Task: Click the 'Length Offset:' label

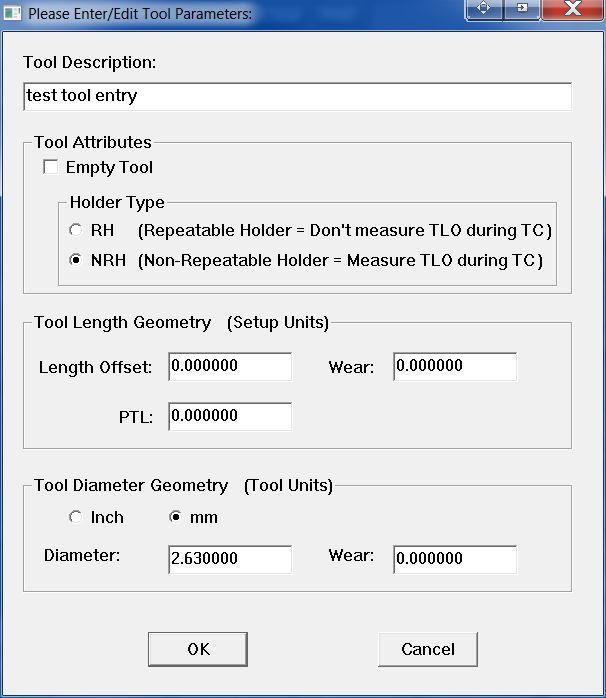Action: click(x=95, y=367)
